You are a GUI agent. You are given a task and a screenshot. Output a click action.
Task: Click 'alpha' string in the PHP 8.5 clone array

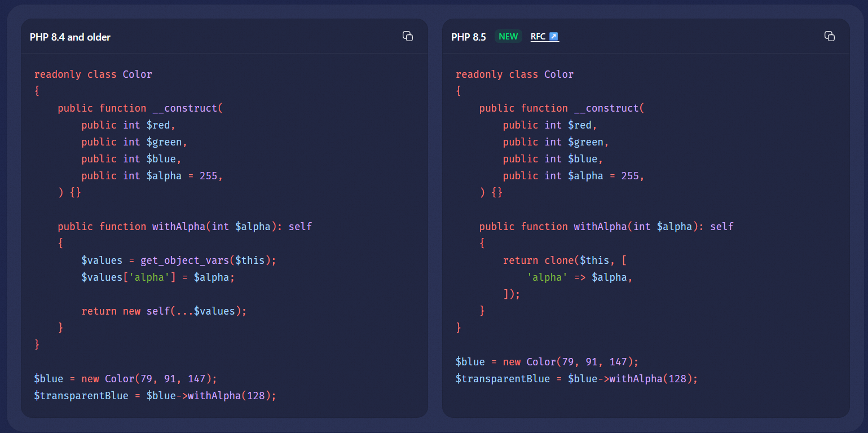click(547, 277)
